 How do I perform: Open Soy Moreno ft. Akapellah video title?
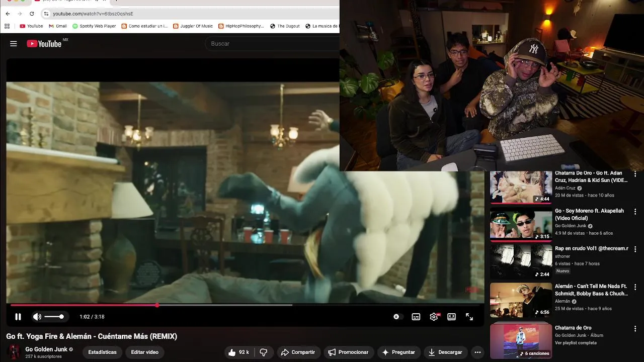point(589,214)
